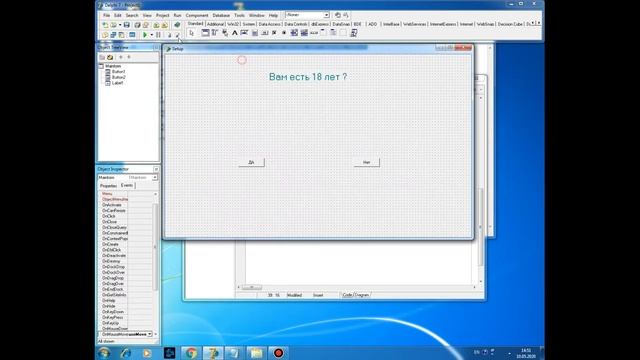Viewport: 640px width, 360px height.
Task: Click component palette scroll right arrow
Action: pyautogui.click(x=539, y=23)
